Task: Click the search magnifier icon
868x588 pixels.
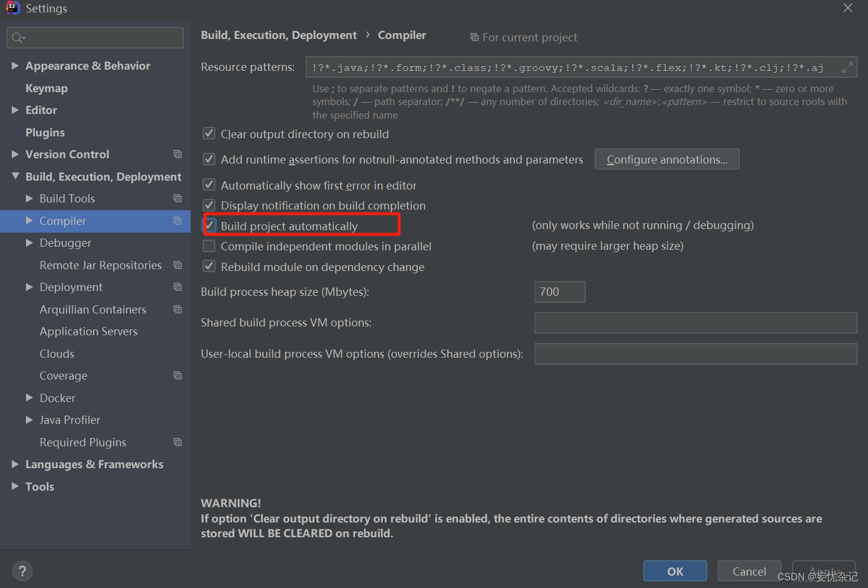Action: click(x=17, y=38)
